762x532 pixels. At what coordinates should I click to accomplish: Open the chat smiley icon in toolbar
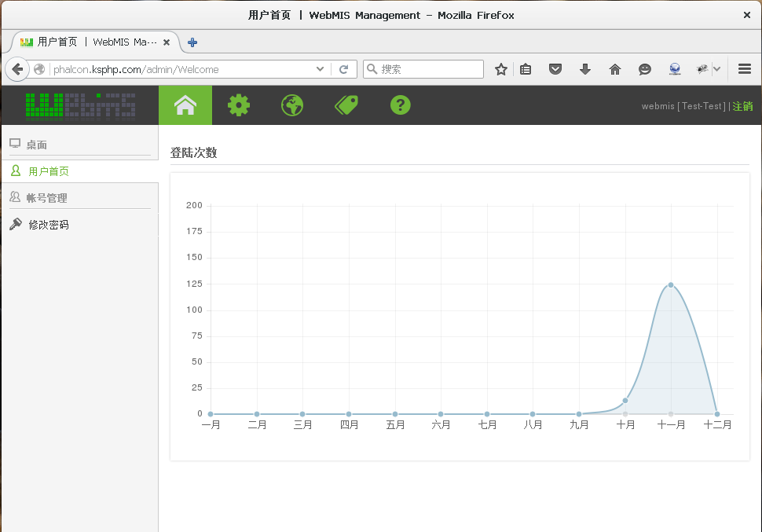pyautogui.click(x=645, y=69)
